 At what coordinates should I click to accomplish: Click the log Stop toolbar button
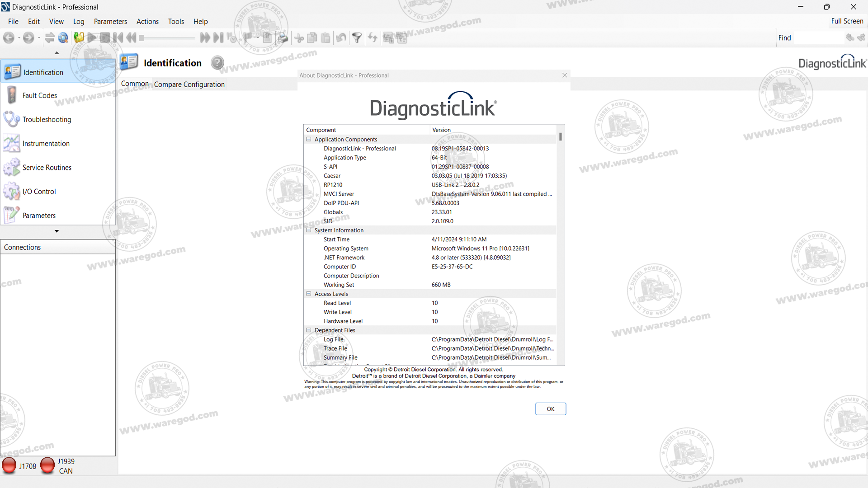point(105,38)
